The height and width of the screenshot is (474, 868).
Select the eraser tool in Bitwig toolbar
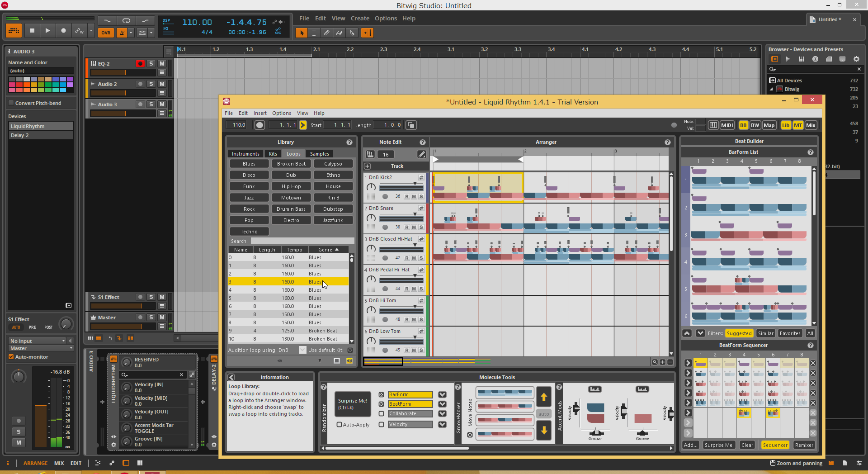339,33
